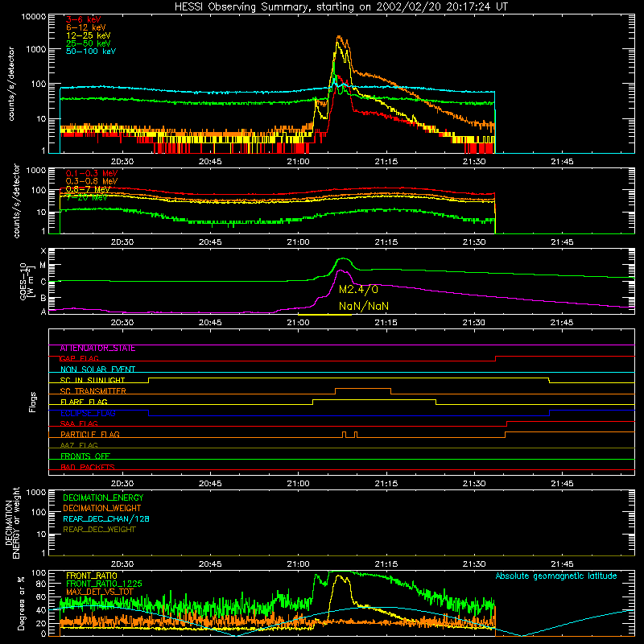Select the 20:45 tick under the decimation panel

210,564
